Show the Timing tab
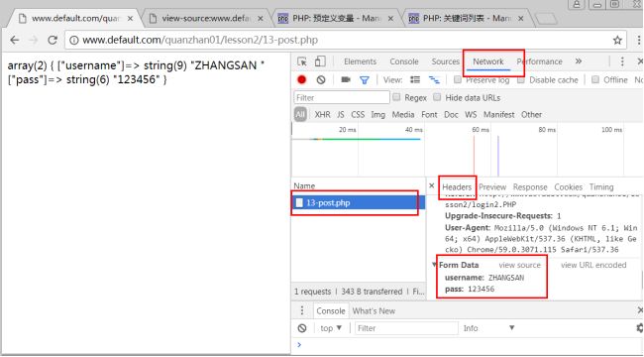This screenshot has width=644, height=357. [x=601, y=187]
